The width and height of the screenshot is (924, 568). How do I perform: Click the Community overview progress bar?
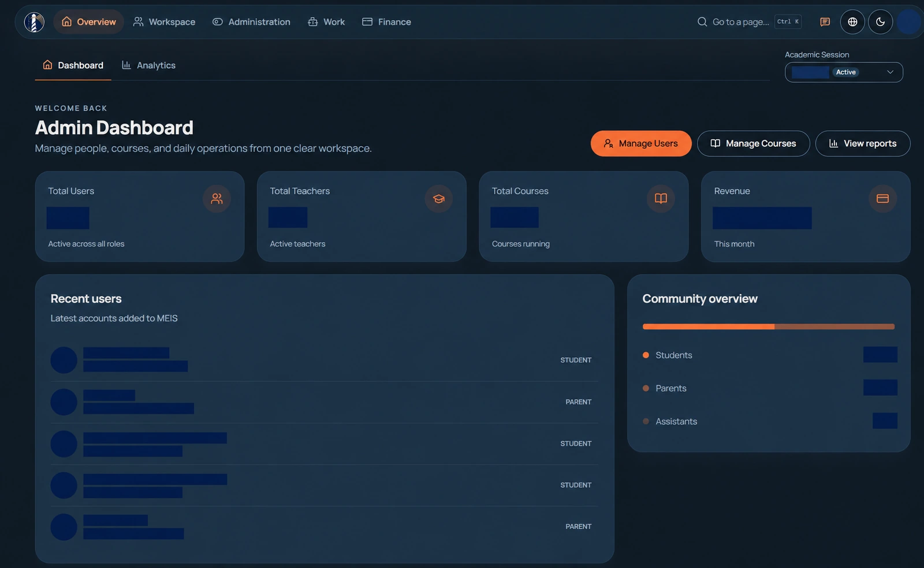769,326
